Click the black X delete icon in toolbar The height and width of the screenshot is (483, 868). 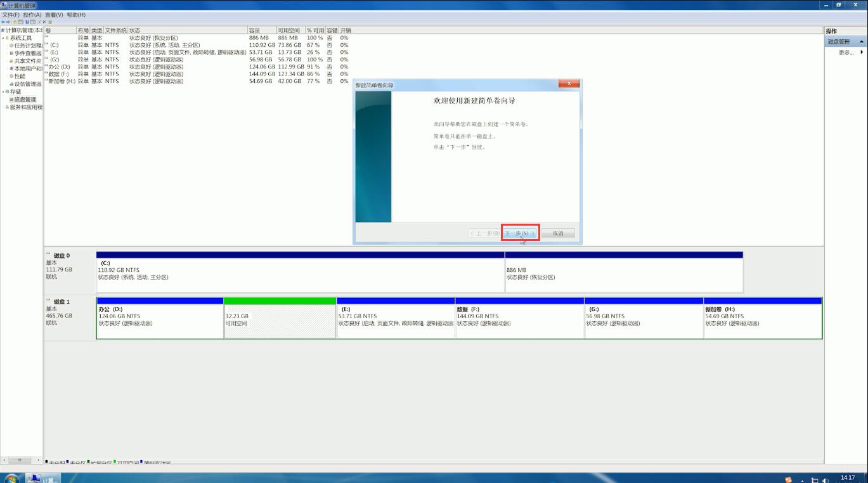pyautogui.click(x=44, y=22)
